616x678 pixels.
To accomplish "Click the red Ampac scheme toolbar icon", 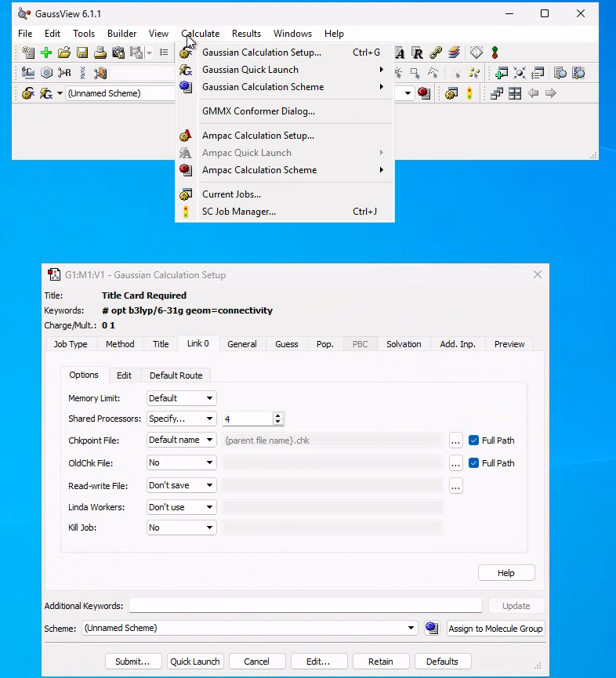I will click(x=424, y=93).
